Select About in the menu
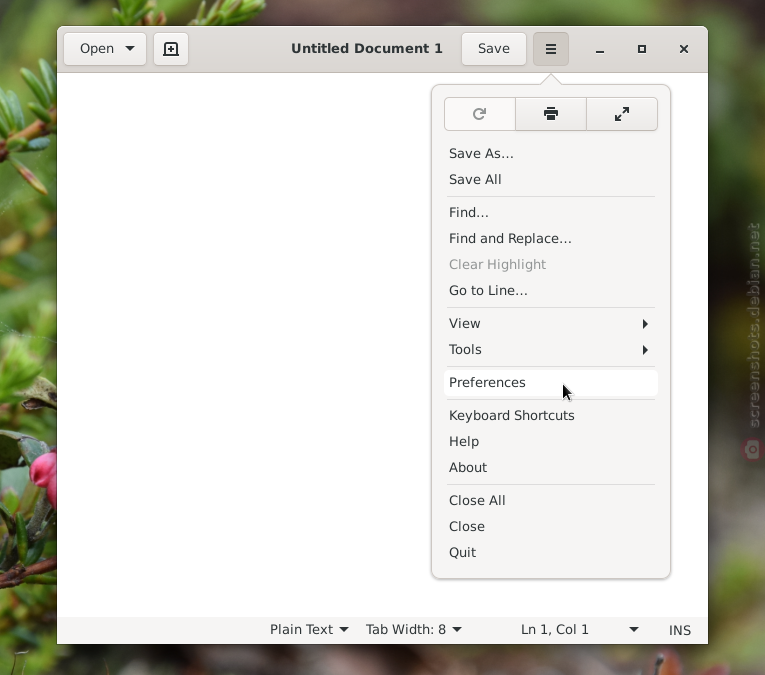765x675 pixels. pos(551,468)
